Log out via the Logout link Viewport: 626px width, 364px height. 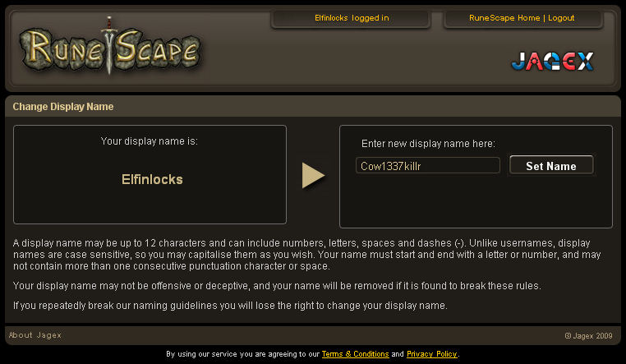tap(561, 18)
